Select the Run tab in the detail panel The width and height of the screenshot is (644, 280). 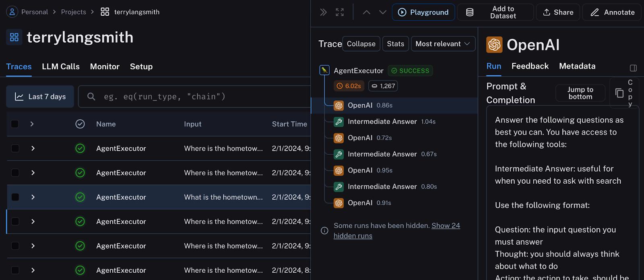tap(494, 66)
